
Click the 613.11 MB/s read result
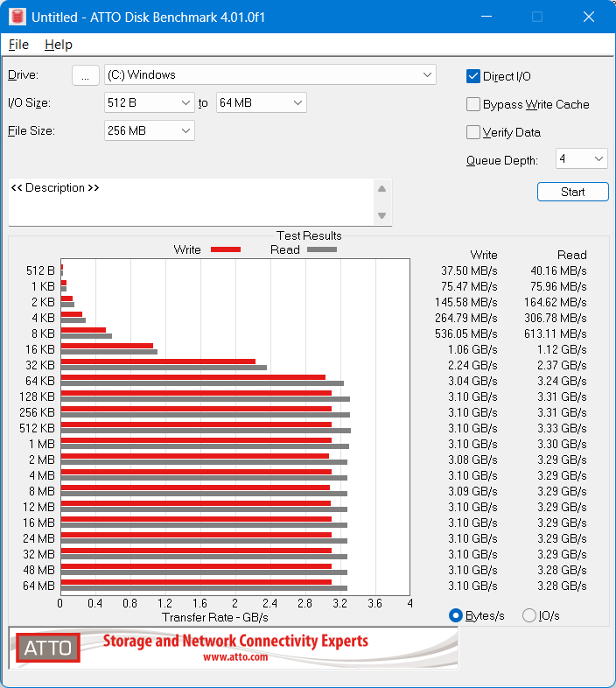point(556,333)
